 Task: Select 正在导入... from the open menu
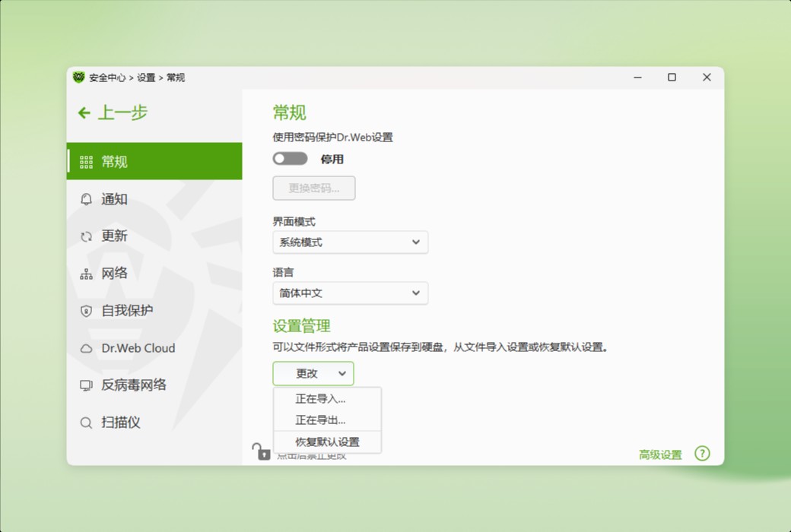[x=323, y=399]
